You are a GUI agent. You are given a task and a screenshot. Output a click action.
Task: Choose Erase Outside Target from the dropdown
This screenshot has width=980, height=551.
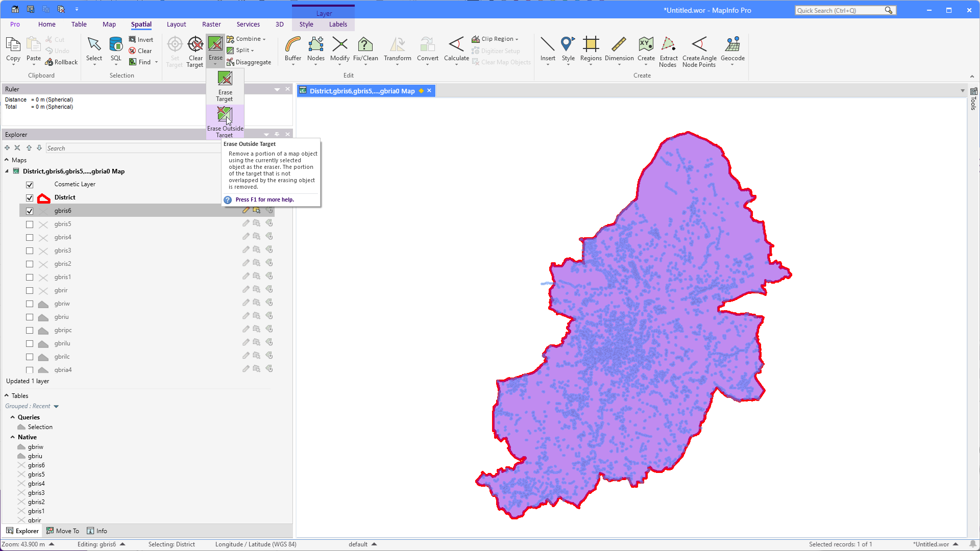pos(225,122)
